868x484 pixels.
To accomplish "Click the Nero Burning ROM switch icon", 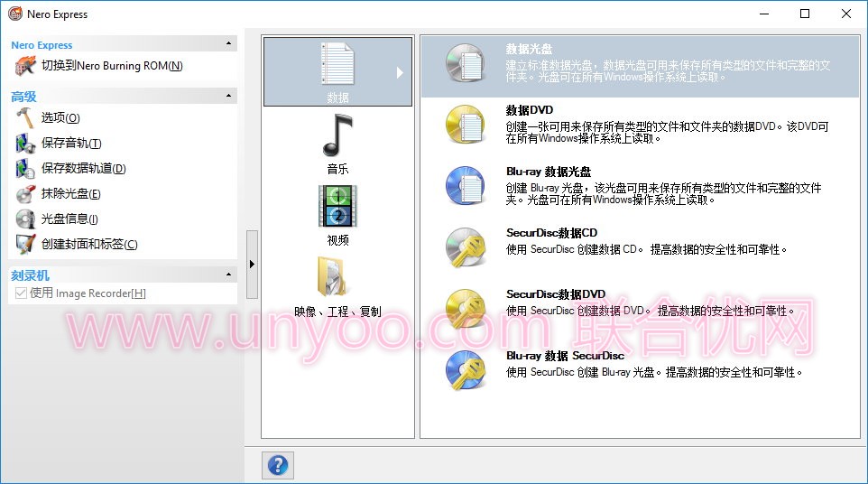I will 25,66.
